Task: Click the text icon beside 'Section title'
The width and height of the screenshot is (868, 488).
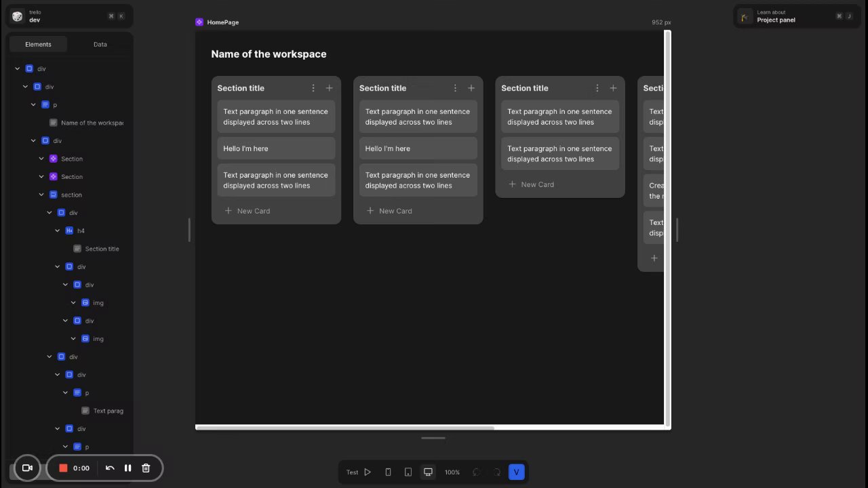Action: coord(77,249)
